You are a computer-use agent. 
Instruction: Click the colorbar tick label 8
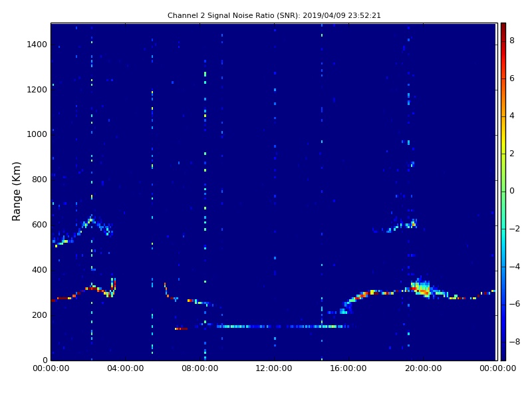coord(512,41)
